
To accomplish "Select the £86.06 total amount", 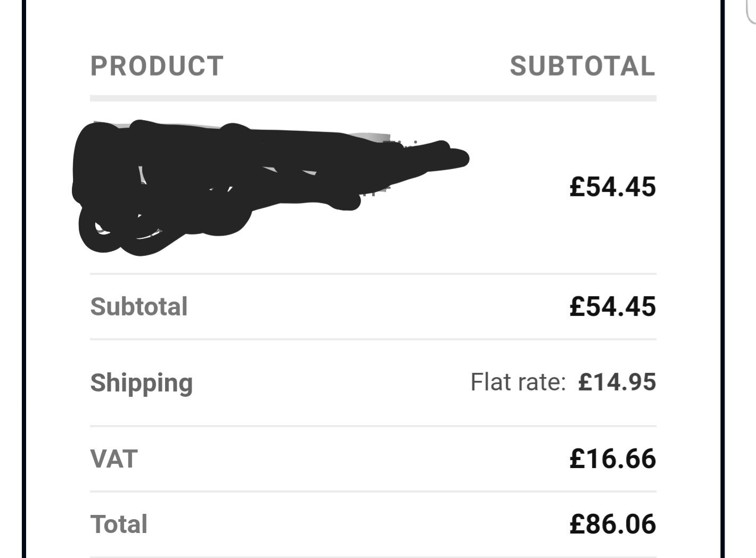I will point(612,524).
